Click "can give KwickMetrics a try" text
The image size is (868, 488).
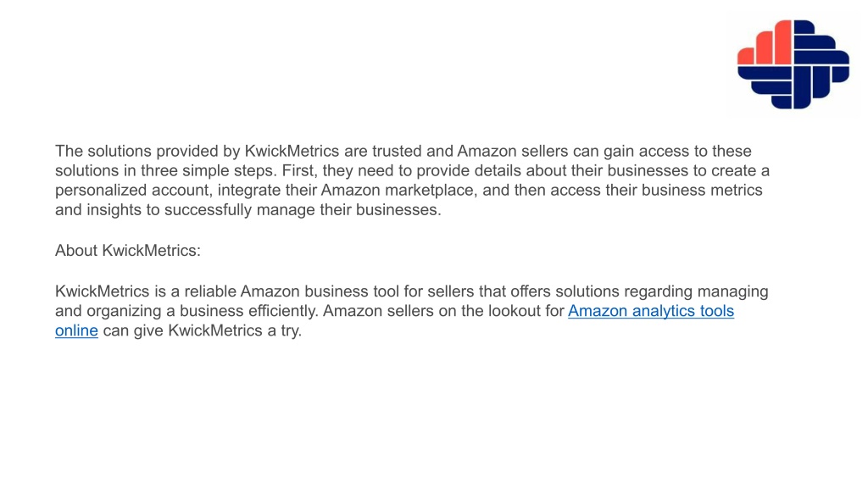pos(202,331)
